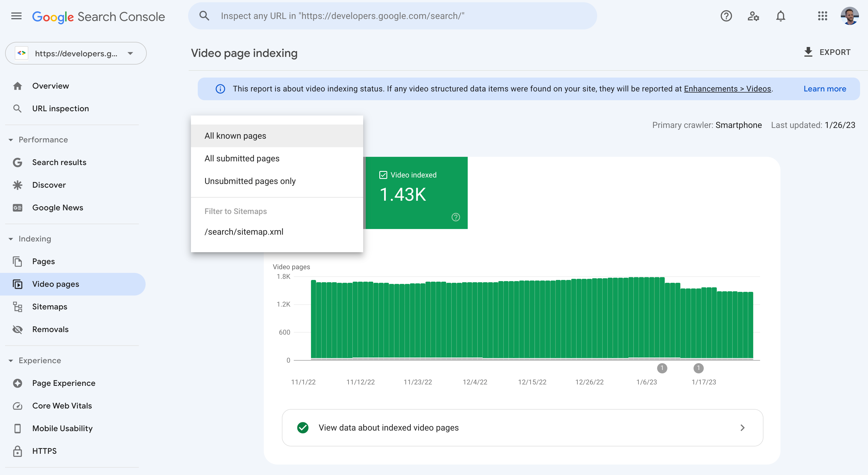Click the Video pages sidebar icon
The image size is (868, 475).
pyautogui.click(x=17, y=284)
